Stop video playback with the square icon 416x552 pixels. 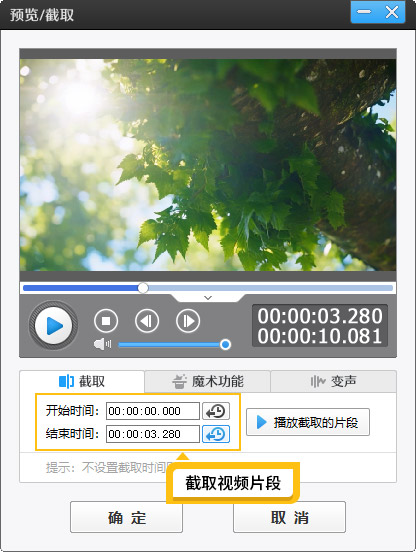(x=106, y=321)
